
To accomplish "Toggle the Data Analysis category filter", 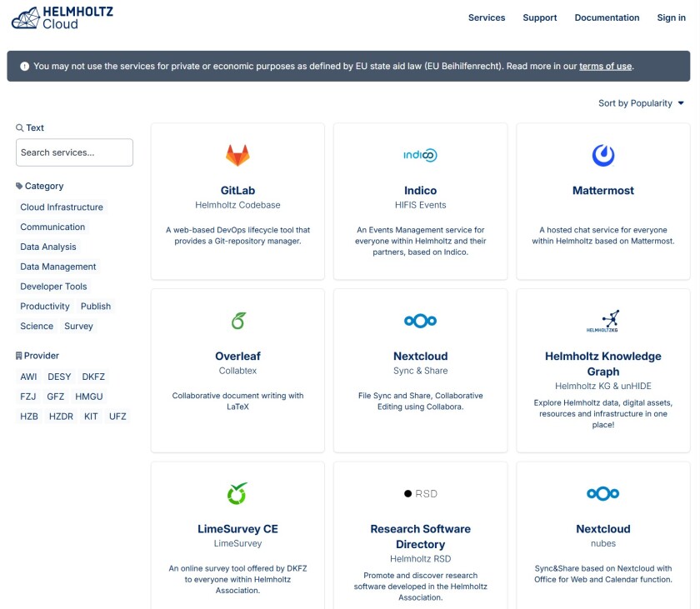I will pyautogui.click(x=48, y=247).
